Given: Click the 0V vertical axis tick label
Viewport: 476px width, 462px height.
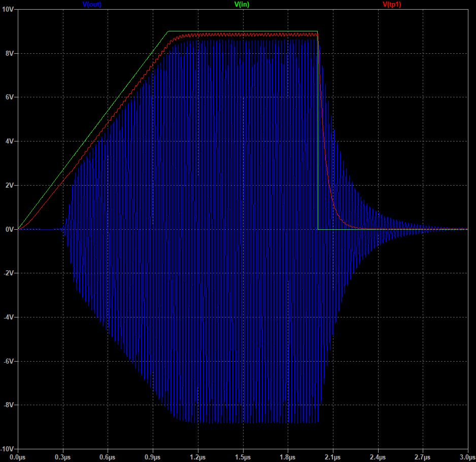Looking at the screenshot, I should [10, 229].
